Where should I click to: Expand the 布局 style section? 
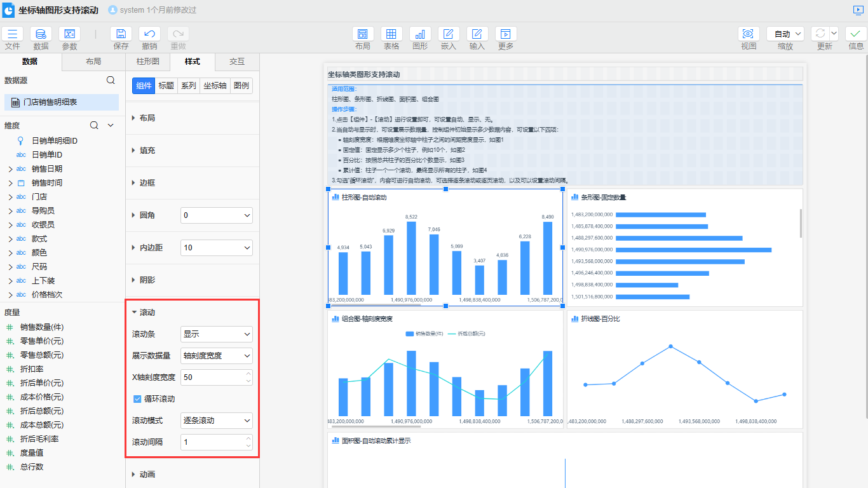[x=147, y=118]
